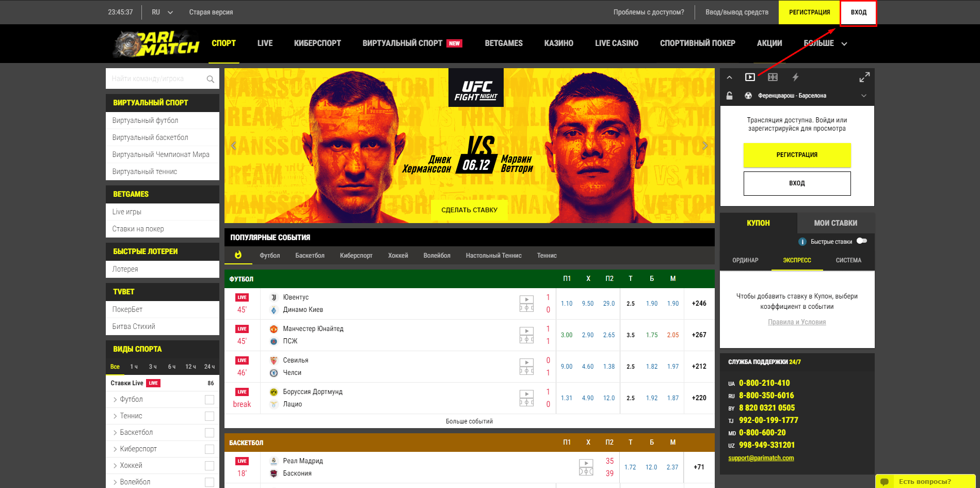Click the Старая версия link
This screenshot has width=980, height=488.
pyautogui.click(x=211, y=12)
